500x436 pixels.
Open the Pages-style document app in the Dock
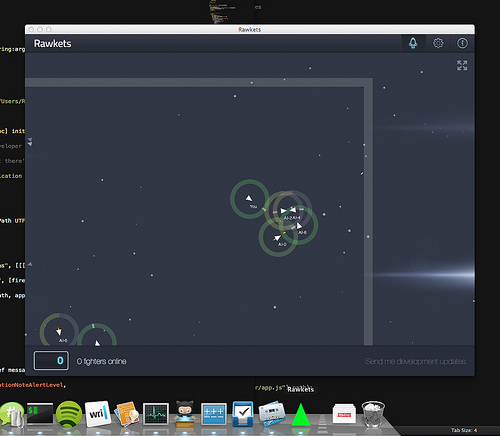tap(127, 414)
